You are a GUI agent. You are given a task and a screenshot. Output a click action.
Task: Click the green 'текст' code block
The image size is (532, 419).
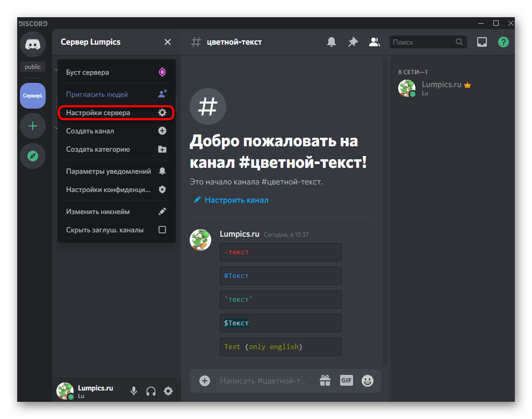pyautogui.click(x=281, y=300)
